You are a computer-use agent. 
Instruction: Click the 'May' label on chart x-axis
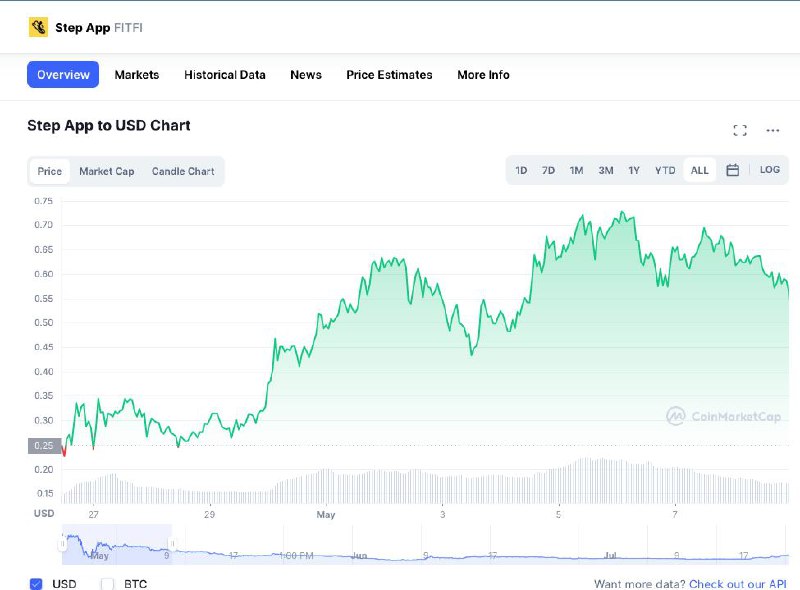pyautogui.click(x=326, y=514)
